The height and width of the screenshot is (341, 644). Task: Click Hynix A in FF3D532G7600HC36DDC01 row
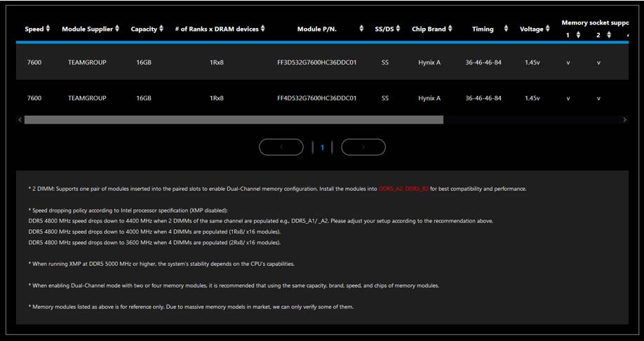point(429,63)
